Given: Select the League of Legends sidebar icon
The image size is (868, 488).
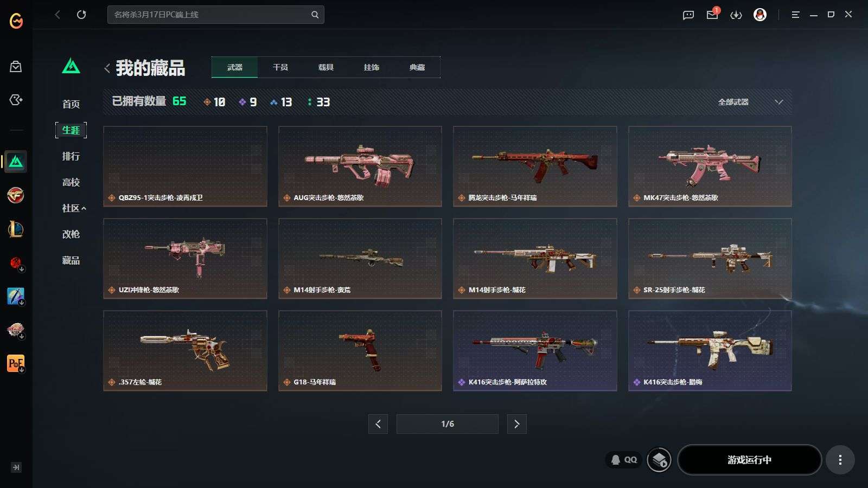Looking at the screenshot, I should [16, 229].
